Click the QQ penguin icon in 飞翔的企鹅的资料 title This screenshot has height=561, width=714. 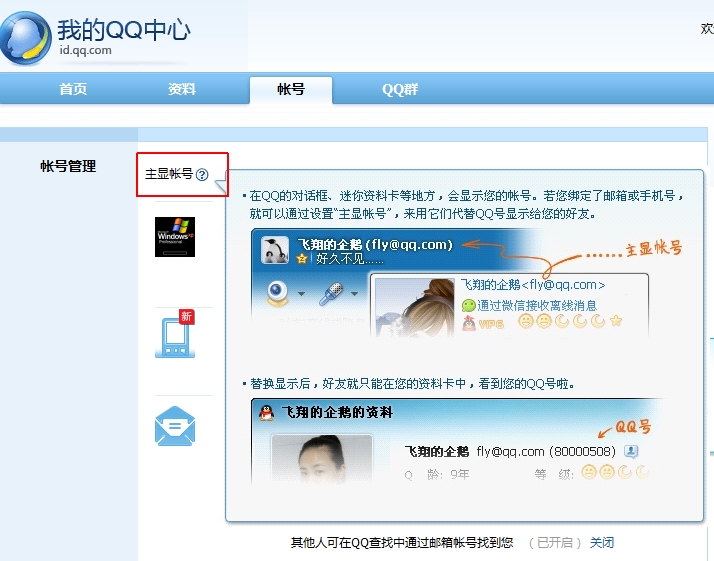coord(266,412)
